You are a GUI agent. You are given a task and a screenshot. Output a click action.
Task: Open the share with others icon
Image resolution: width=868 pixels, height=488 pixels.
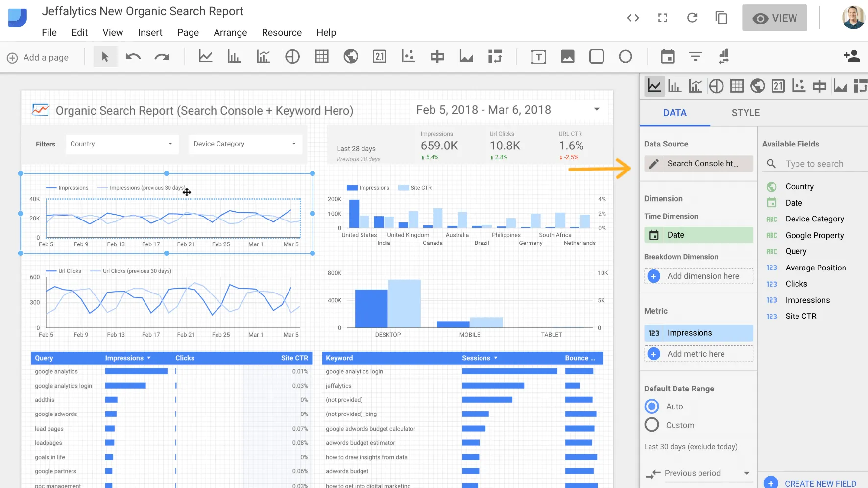(852, 56)
